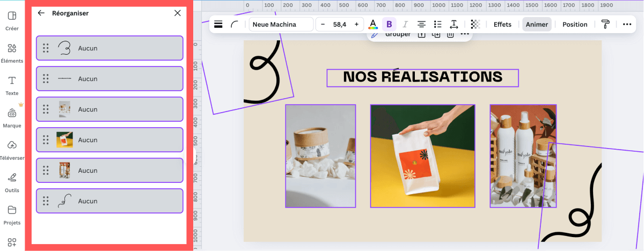Open the Éléments sidebar panel

12,53
